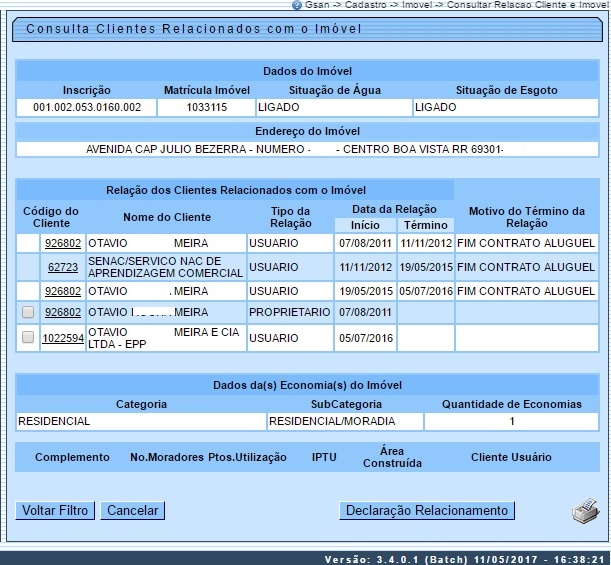The image size is (611, 565).
Task: Click the SubCategoria RESIDENCIAL/MORADIA field
Action: tap(345, 421)
